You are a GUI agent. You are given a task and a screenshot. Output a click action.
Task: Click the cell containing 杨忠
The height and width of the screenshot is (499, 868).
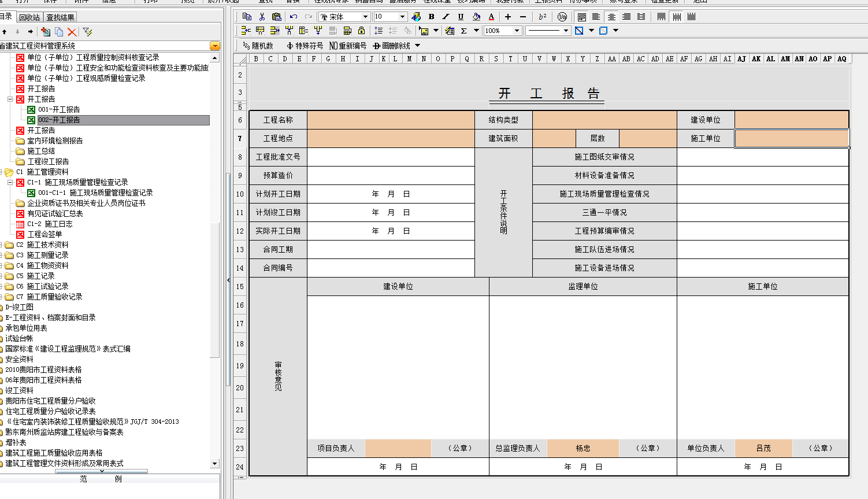(x=583, y=448)
